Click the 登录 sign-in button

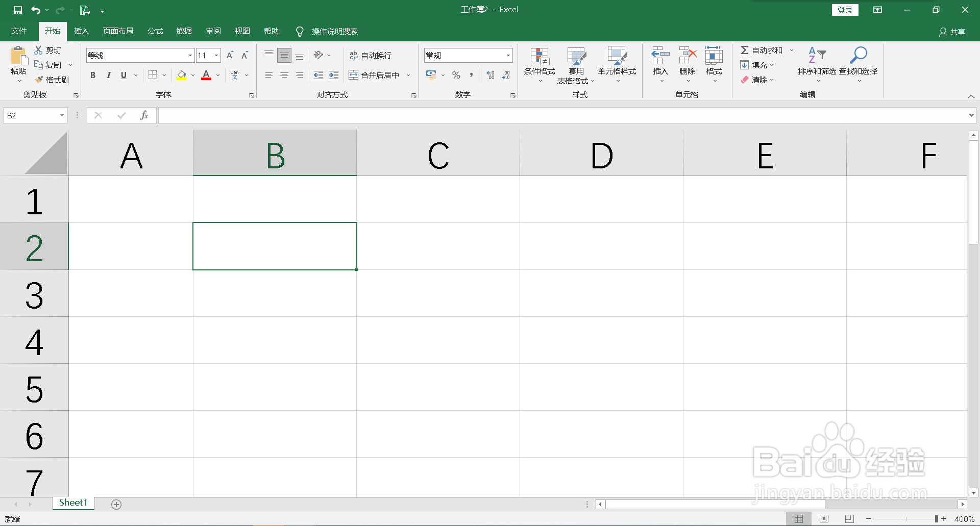tap(845, 10)
